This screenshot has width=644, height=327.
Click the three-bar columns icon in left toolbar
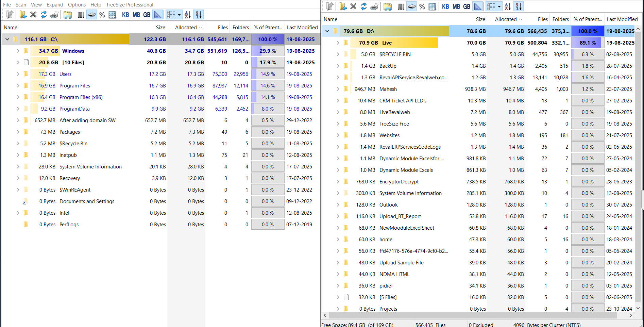click(81, 15)
